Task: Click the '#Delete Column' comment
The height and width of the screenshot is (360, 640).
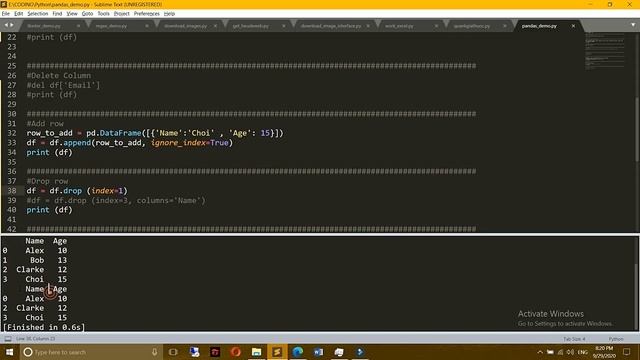Action: 59,76
